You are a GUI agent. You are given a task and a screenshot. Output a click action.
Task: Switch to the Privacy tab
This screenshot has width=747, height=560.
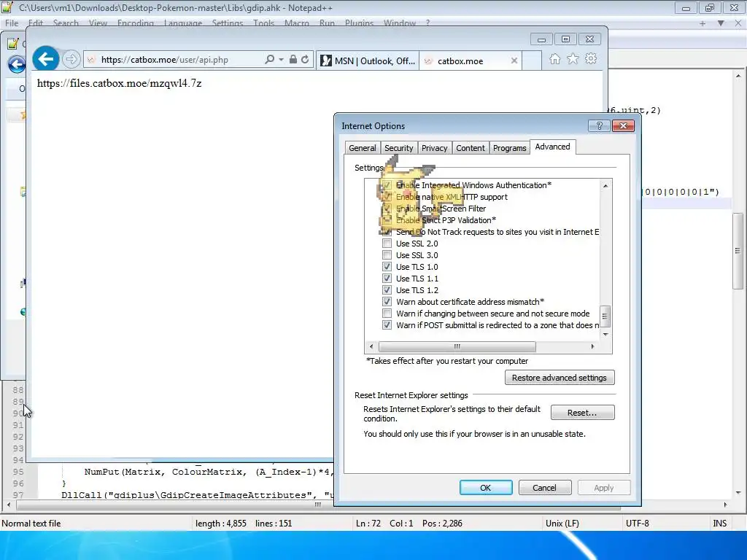pos(435,148)
